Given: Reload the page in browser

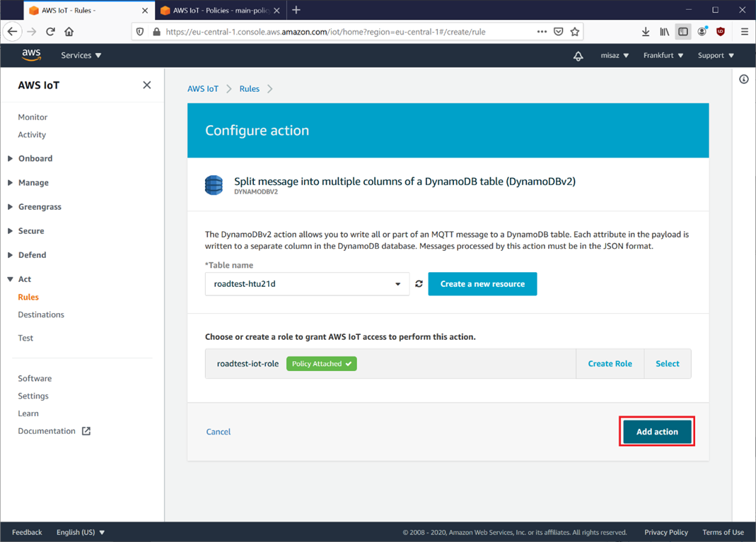Looking at the screenshot, I should (50, 32).
